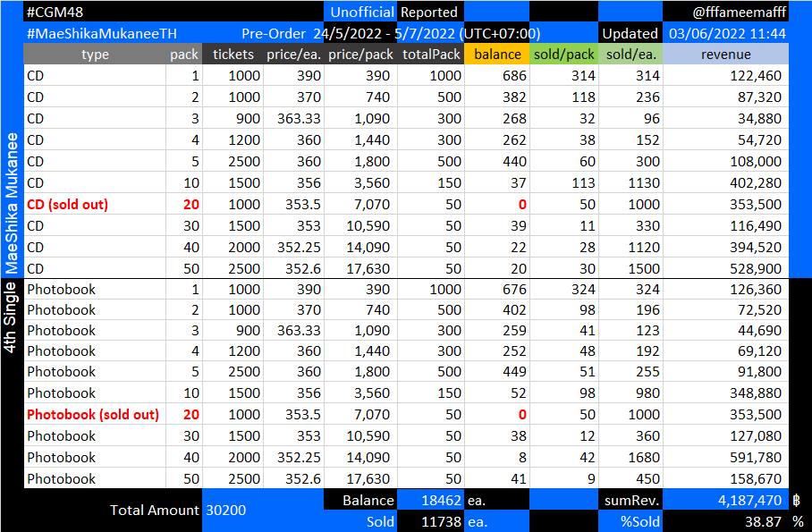This screenshot has width=812, height=532.
Task: Select the revenue cell 87,320
Action: 725,97
